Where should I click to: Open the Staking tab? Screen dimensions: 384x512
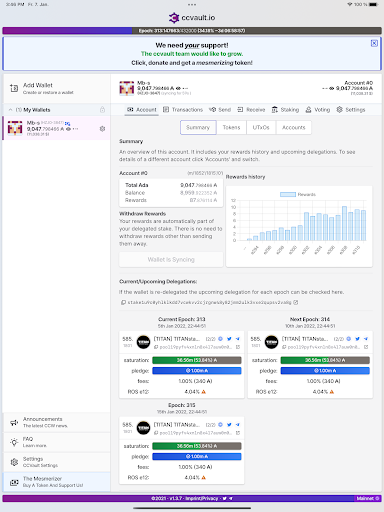[285, 110]
